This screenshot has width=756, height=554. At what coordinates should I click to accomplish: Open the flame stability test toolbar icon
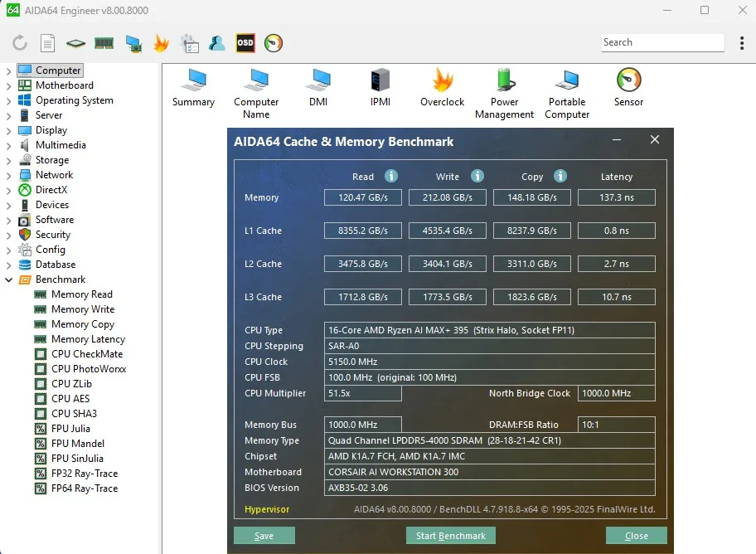161,43
